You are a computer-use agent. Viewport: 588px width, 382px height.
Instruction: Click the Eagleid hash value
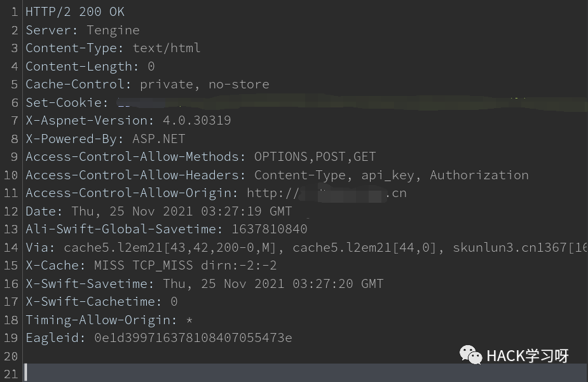193,338
